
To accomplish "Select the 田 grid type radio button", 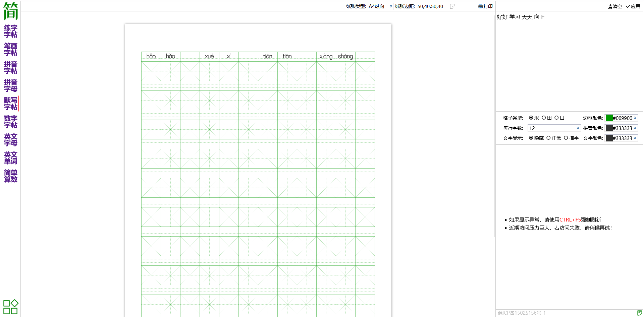I will click(x=544, y=118).
